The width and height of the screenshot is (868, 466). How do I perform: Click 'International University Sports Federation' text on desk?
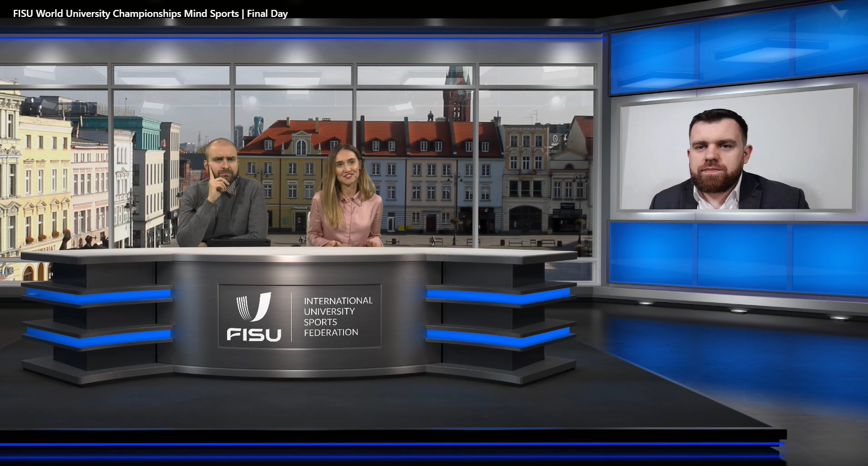point(337,316)
